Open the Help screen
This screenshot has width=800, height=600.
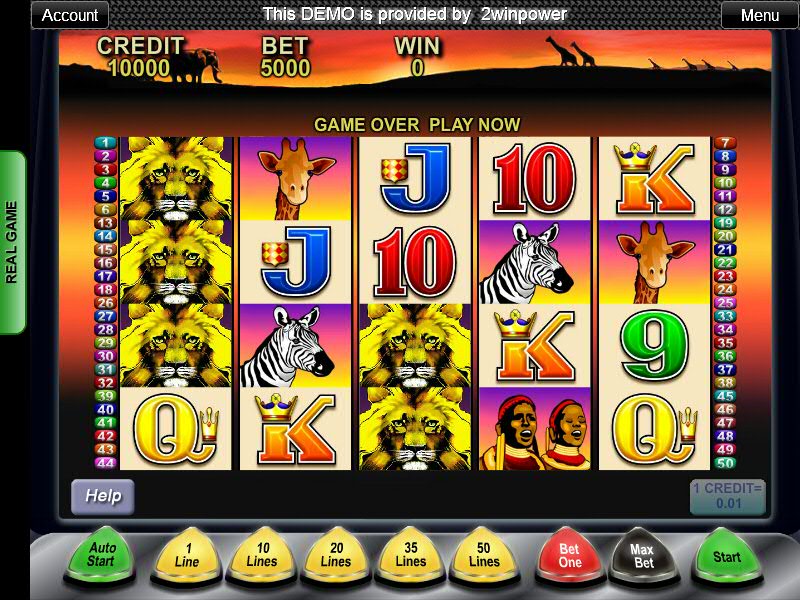[x=103, y=496]
